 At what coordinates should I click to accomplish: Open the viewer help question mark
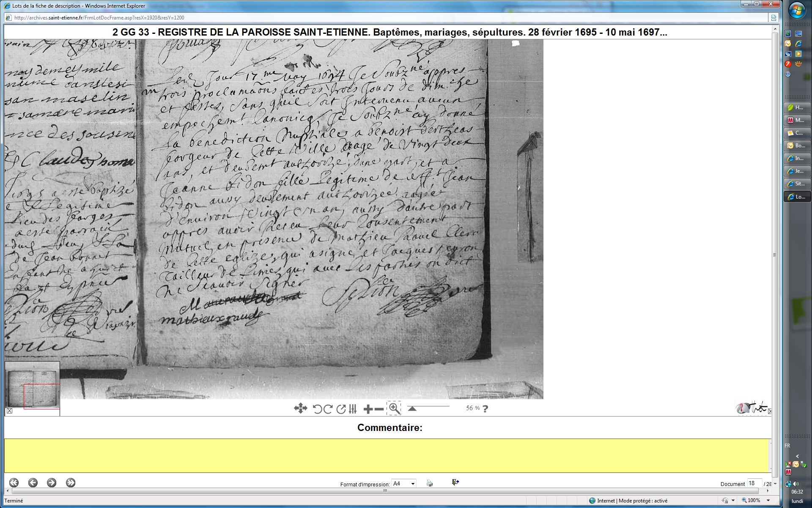point(485,409)
